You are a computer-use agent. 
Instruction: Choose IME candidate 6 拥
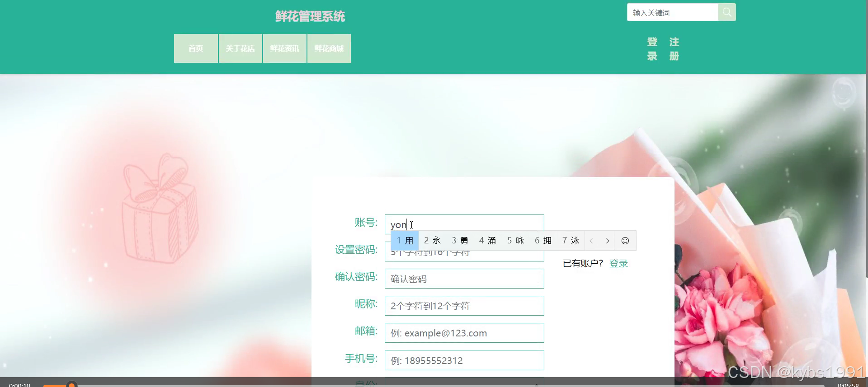[x=543, y=241]
